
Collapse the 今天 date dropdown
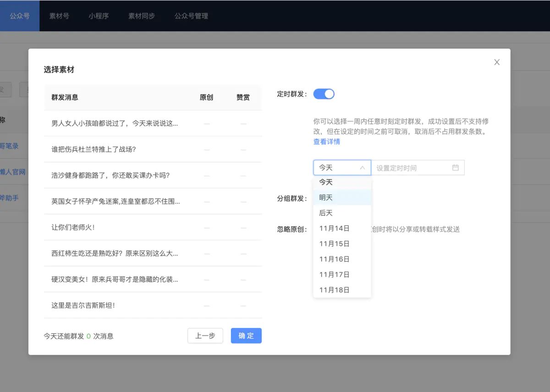click(342, 168)
